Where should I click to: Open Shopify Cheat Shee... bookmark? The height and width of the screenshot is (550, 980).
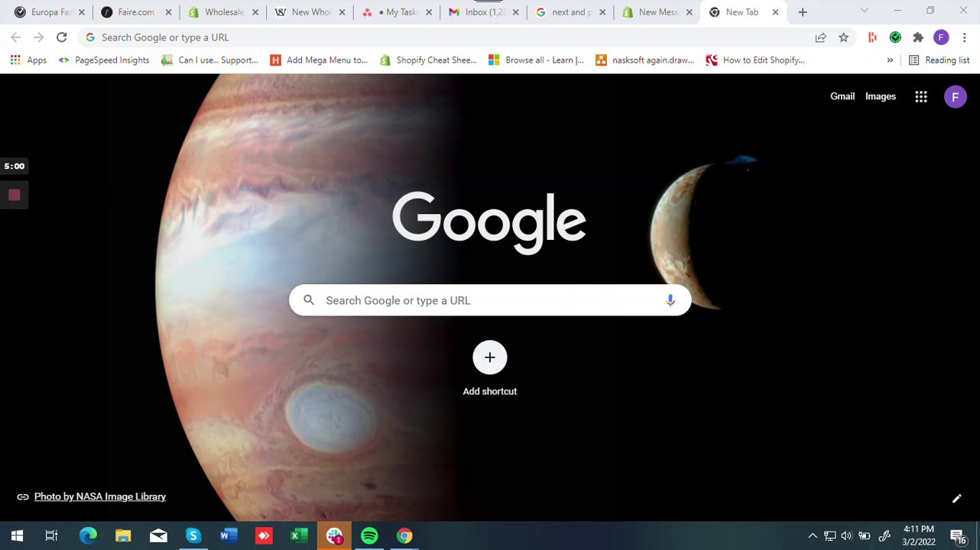click(428, 60)
